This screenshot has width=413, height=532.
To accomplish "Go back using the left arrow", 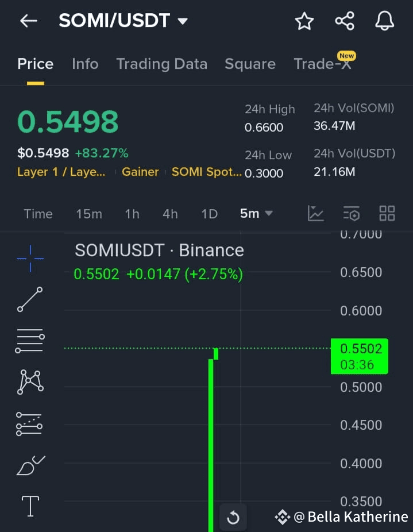I will [29, 21].
